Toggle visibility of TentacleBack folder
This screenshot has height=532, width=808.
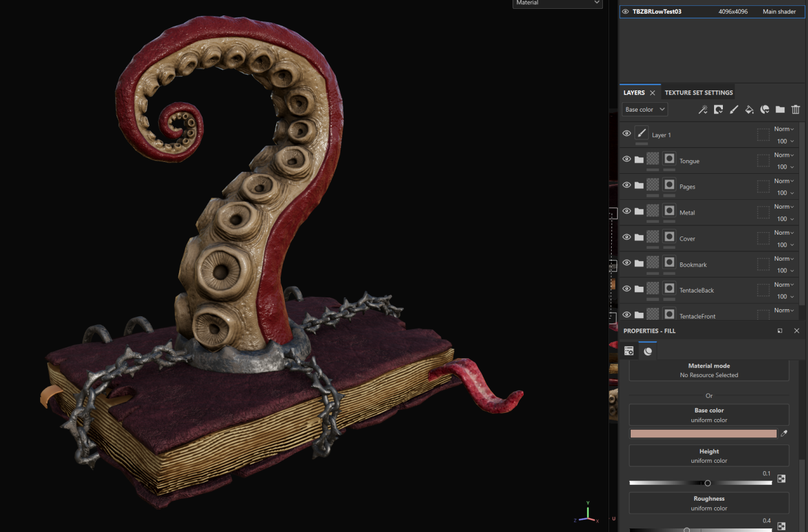[627, 288]
